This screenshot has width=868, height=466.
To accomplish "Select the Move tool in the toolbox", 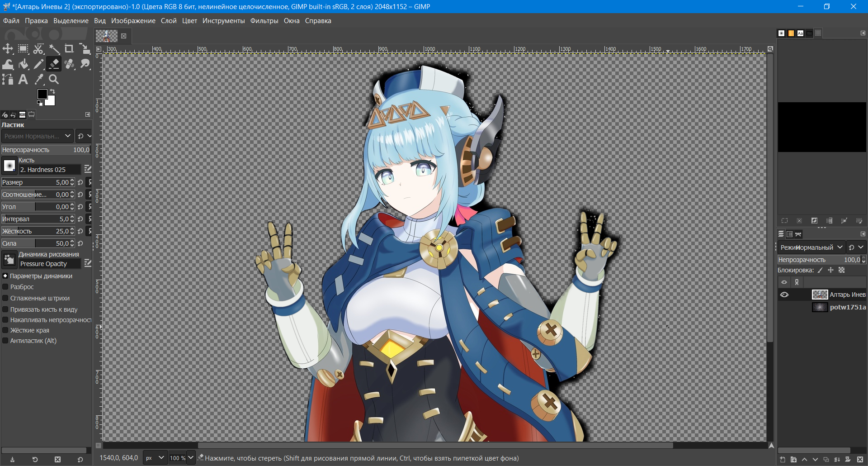I will coord(8,49).
